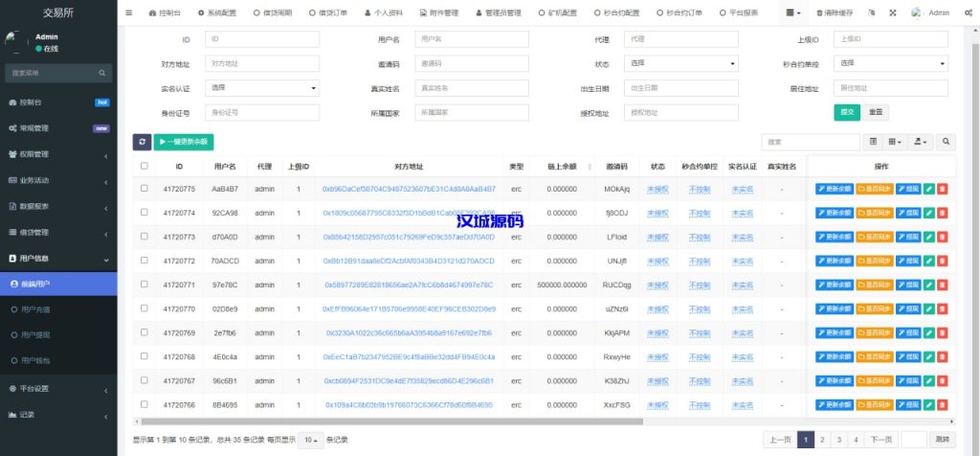Click the horizontal scrollbar under the table
Viewport: 980px width, 456px height.
[479, 421]
